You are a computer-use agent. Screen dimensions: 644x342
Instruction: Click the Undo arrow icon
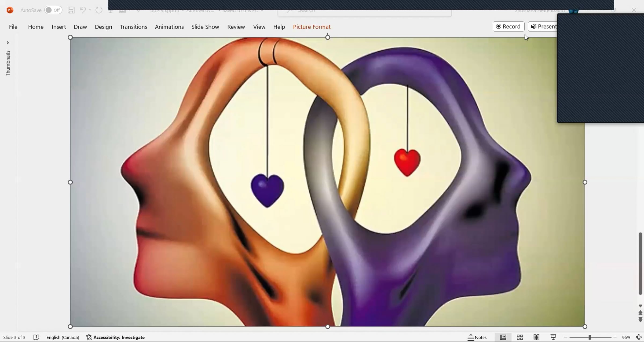[x=82, y=10]
